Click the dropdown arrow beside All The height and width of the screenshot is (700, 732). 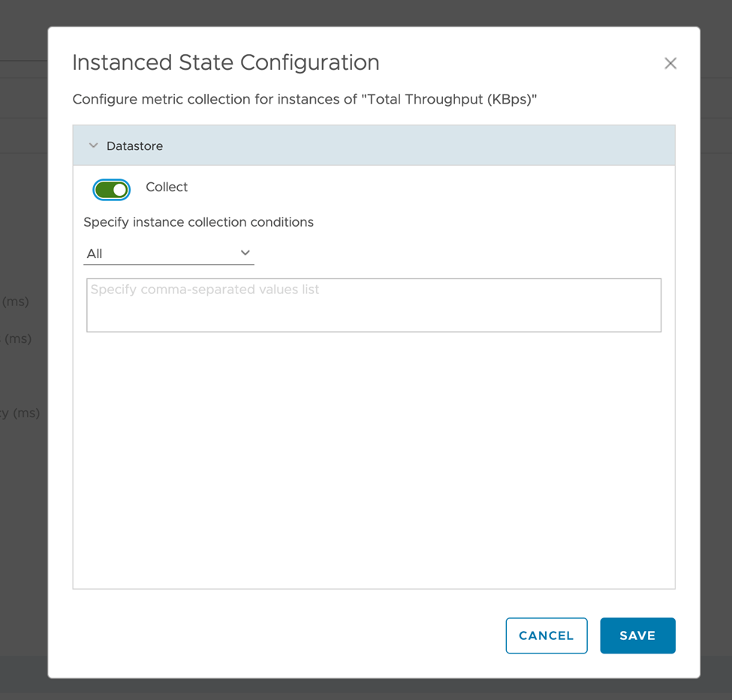tap(245, 254)
